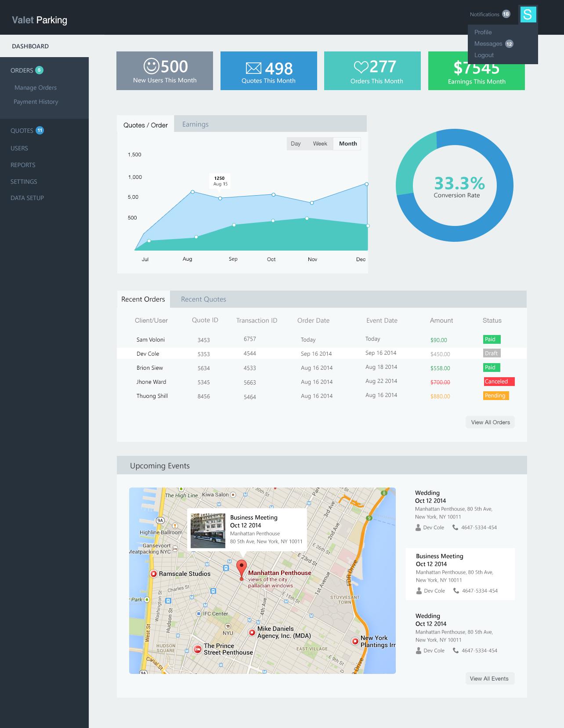Screen dimensions: 564x728
Task: Click the smiley face icon on New Users card
Action: point(151,66)
